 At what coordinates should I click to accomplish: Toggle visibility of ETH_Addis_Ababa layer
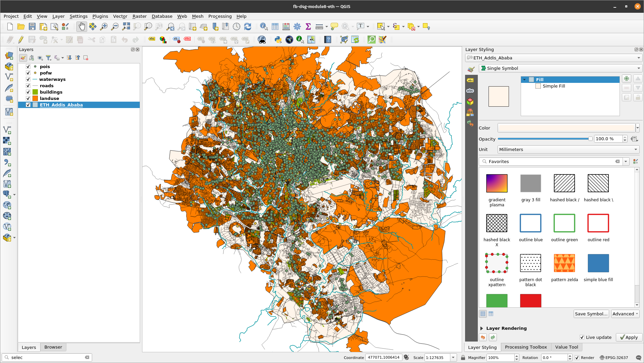tap(28, 105)
